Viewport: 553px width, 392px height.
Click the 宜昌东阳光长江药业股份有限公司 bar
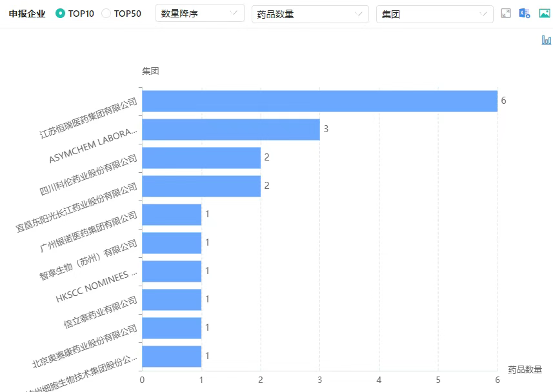click(201, 186)
